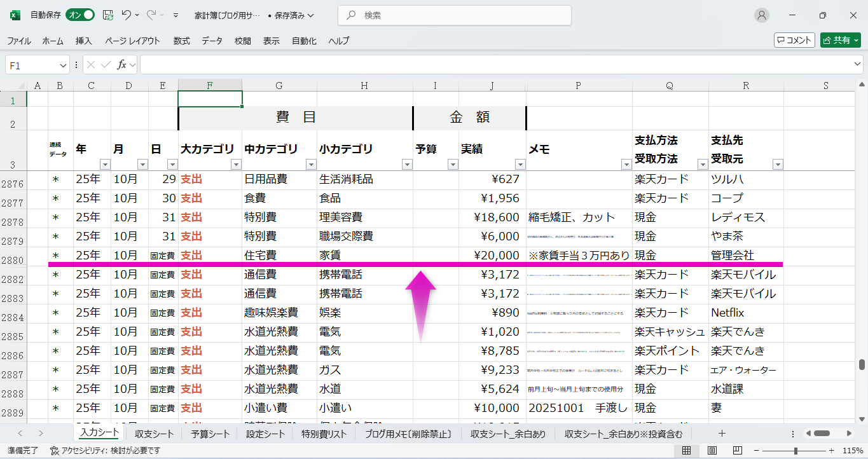Viewport: 868px width, 459px height.
Task: Expand the formula bar chevron
Action: tap(858, 65)
